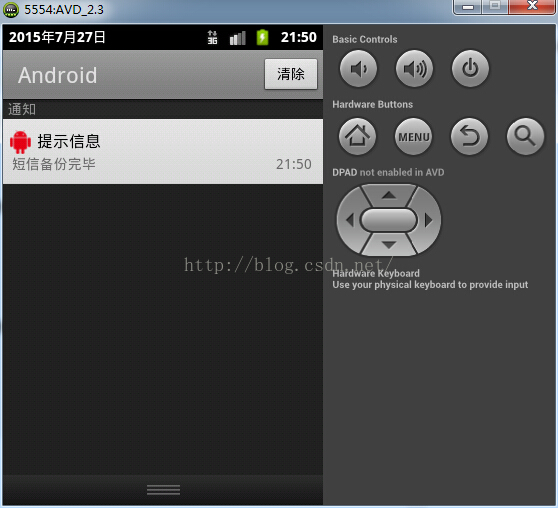Click the DPAD down arrow
Image resolution: width=558 pixels, height=508 pixels.
389,245
